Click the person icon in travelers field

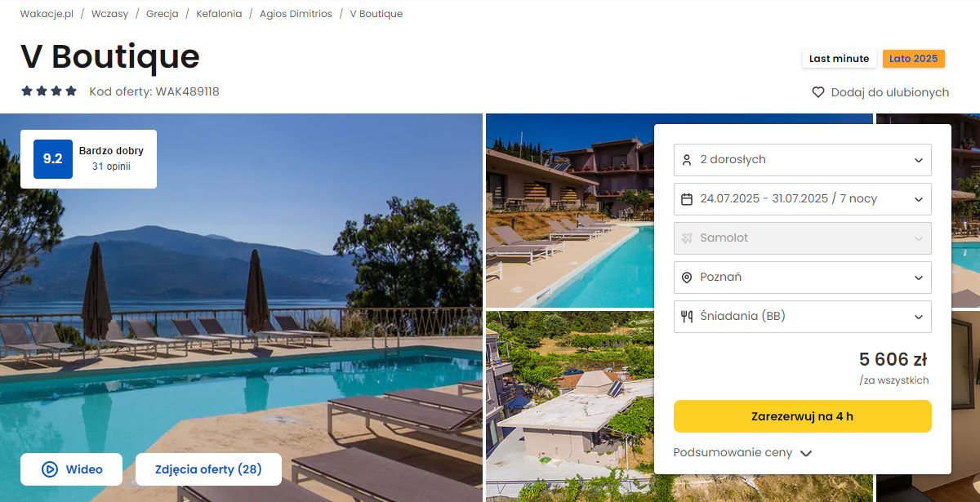(x=687, y=160)
